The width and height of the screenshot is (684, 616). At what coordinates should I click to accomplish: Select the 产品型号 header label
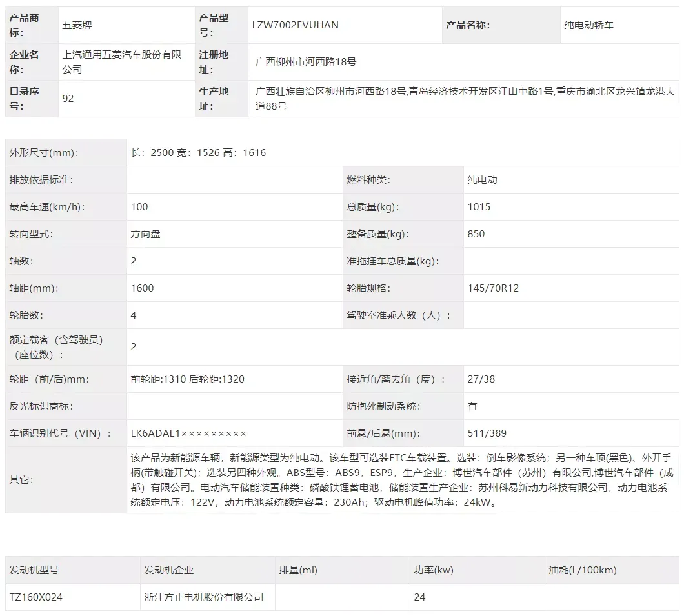214,25
